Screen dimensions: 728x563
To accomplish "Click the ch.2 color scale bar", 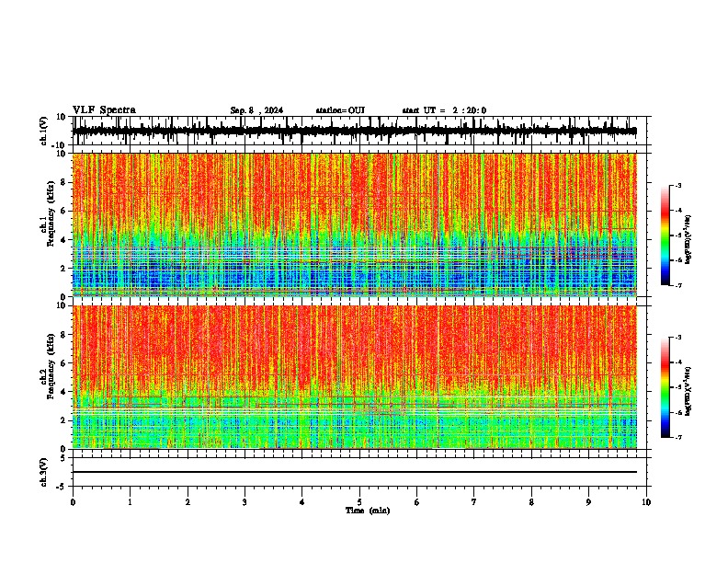I will pyautogui.click(x=665, y=387).
